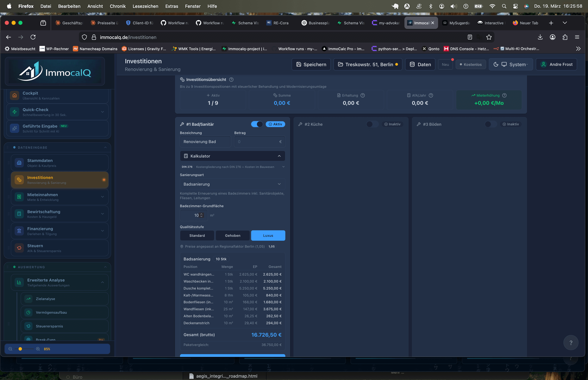Open the System theme dropdown
This screenshot has height=380, width=588.
point(511,64)
